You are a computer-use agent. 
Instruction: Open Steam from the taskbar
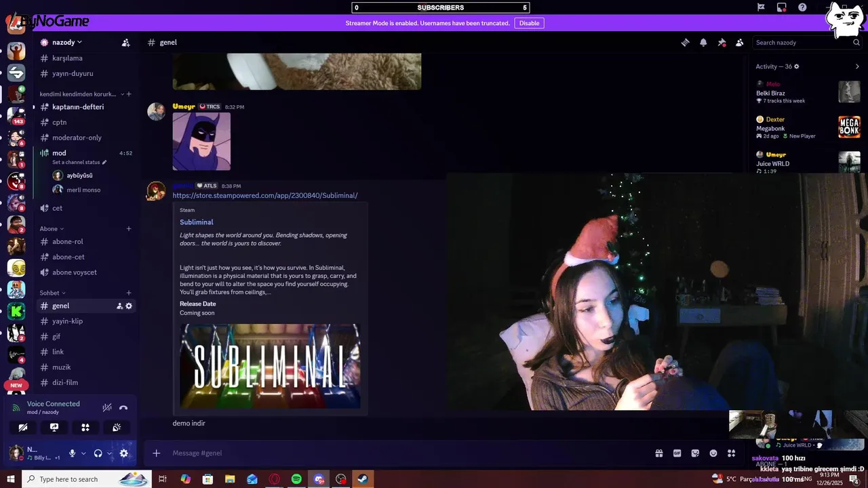[x=363, y=479]
